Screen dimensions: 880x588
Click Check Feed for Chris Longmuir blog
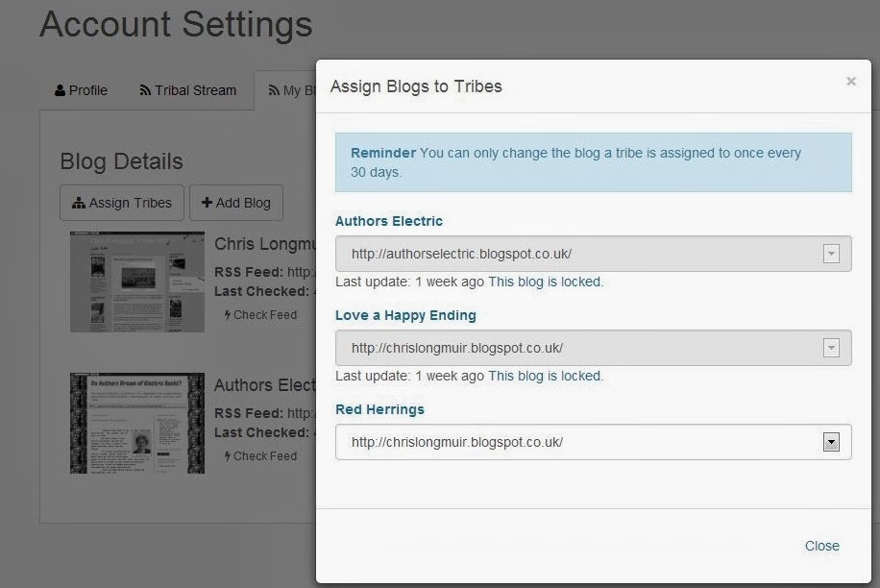(x=260, y=315)
